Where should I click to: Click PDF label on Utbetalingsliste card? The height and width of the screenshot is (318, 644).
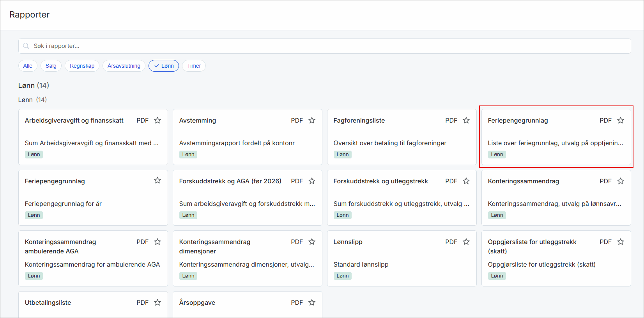[143, 302]
